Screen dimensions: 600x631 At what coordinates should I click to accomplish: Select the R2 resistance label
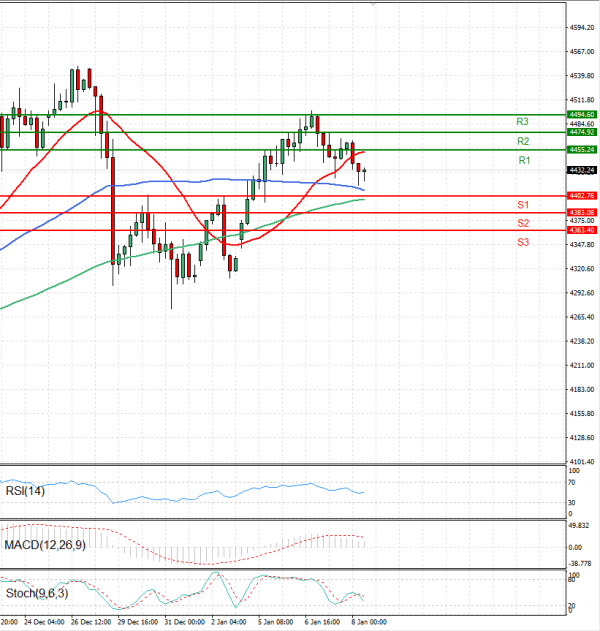coord(522,140)
